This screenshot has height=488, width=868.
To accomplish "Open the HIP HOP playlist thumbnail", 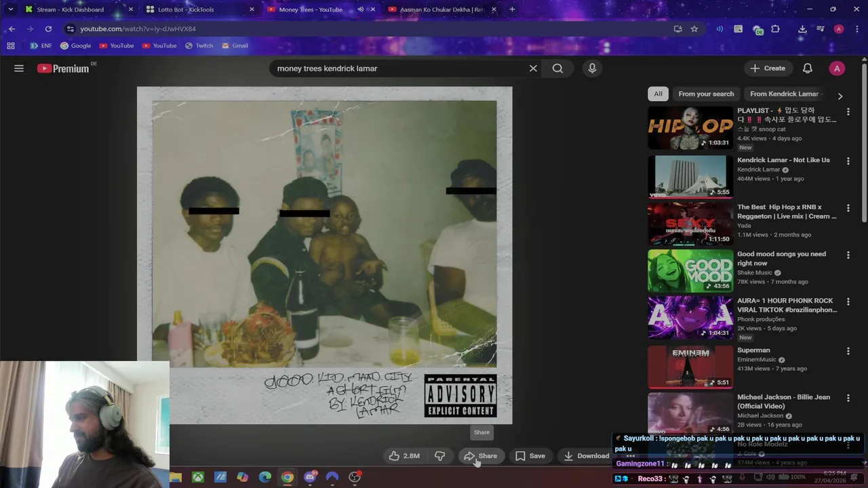I will click(690, 128).
